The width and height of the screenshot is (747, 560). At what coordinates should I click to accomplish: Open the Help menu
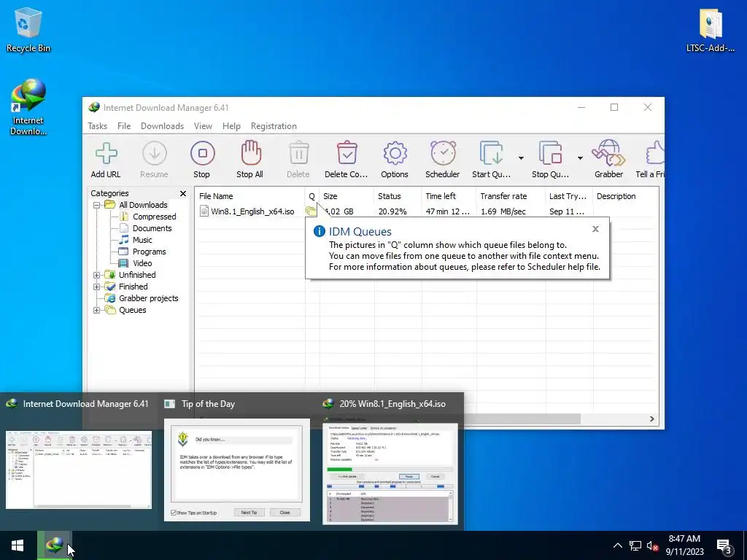(231, 126)
